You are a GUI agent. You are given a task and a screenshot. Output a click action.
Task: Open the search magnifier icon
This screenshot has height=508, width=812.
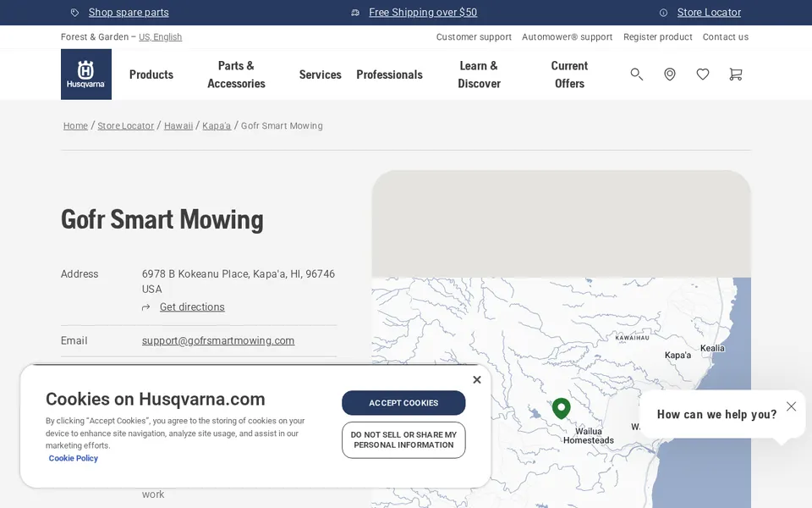[x=636, y=75]
